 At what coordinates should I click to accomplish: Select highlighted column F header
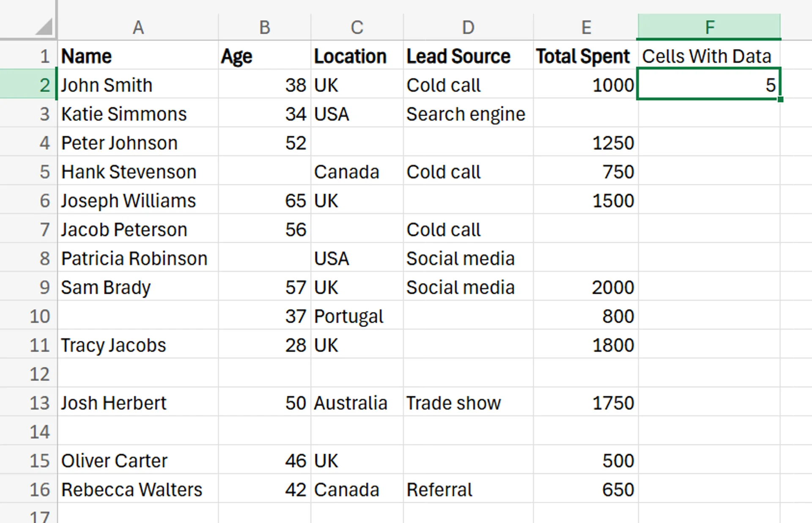tap(709, 27)
